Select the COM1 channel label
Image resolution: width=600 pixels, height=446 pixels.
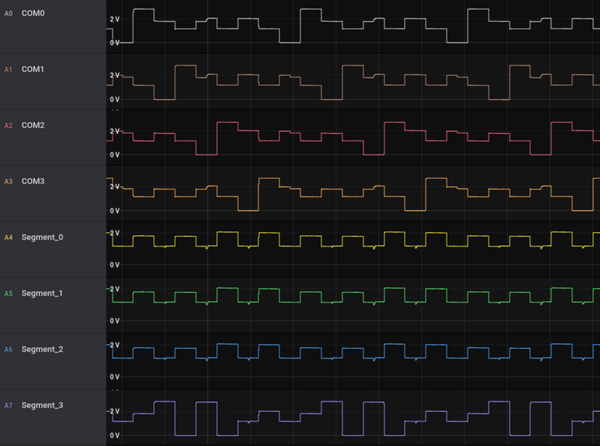[x=33, y=69]
